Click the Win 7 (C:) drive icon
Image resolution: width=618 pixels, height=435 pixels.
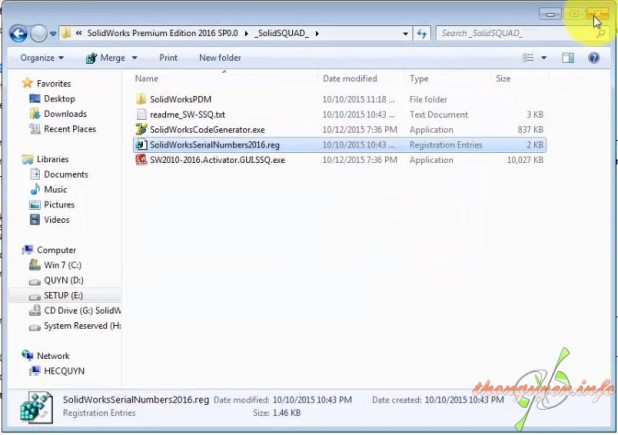coord(35,265)
